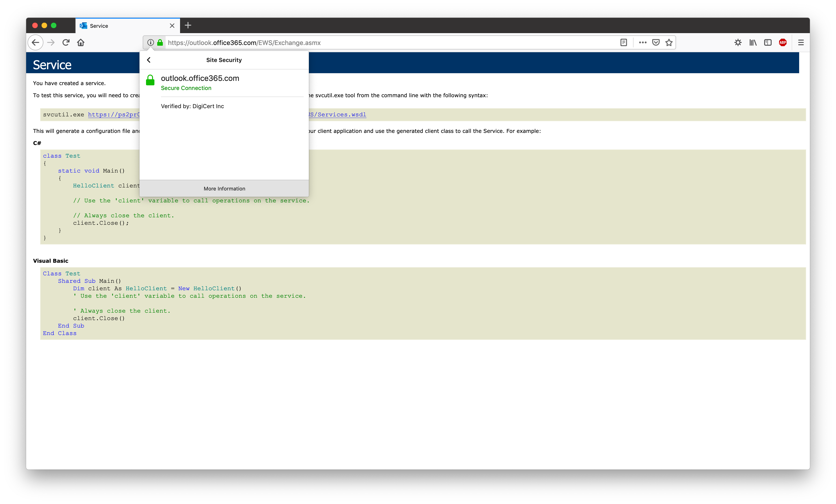Click the gear extension icon in toolbar
The width and height of the screenshot is (836, 504).
click(x=738, y=42)
